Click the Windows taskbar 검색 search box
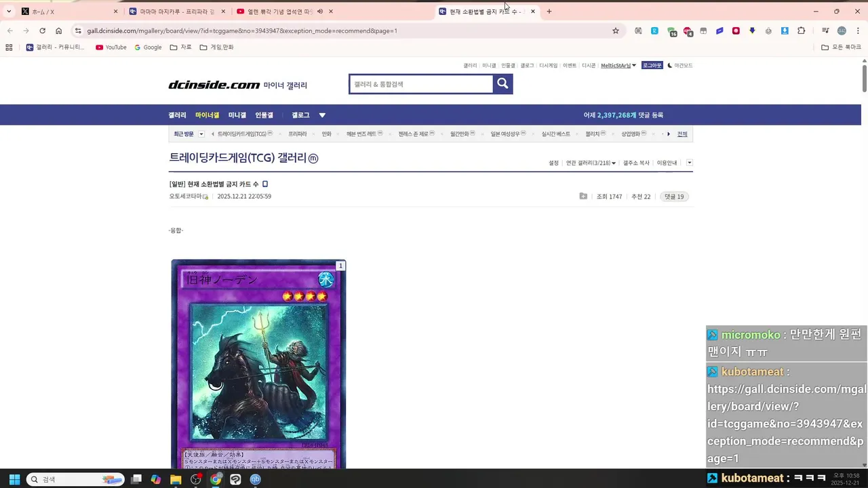 pos(75,479)
